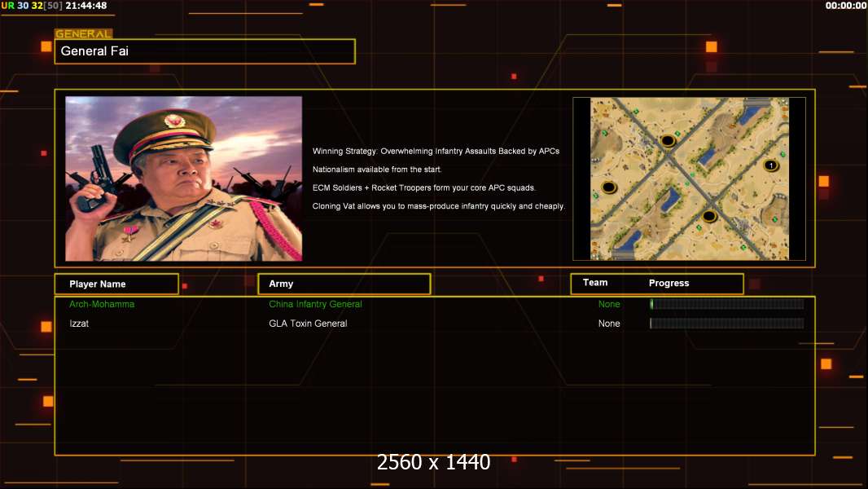The image size is (868, 489).
Task: Select player Arch-Mohamma in the list
Action: (102, 304)
